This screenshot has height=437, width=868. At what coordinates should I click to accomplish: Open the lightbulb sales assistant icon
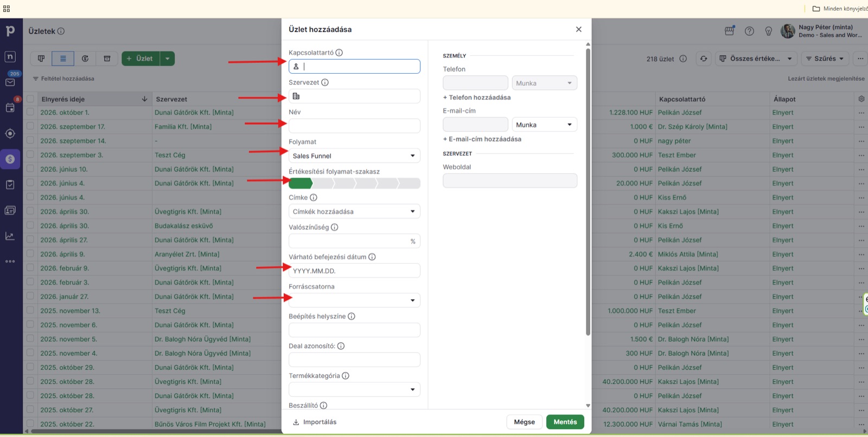[769, 31]
